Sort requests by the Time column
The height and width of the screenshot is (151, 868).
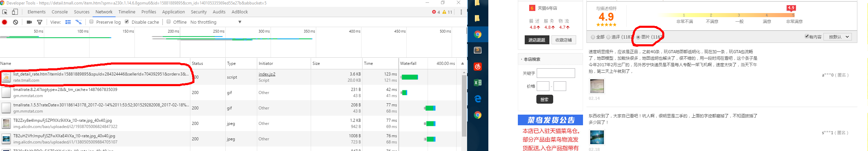380,63
